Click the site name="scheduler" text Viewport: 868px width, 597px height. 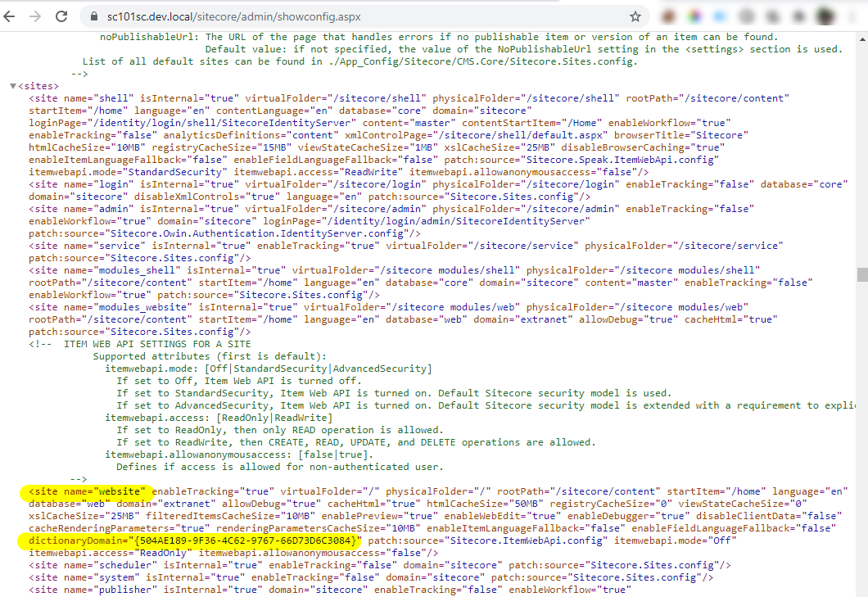pos(93,565)
